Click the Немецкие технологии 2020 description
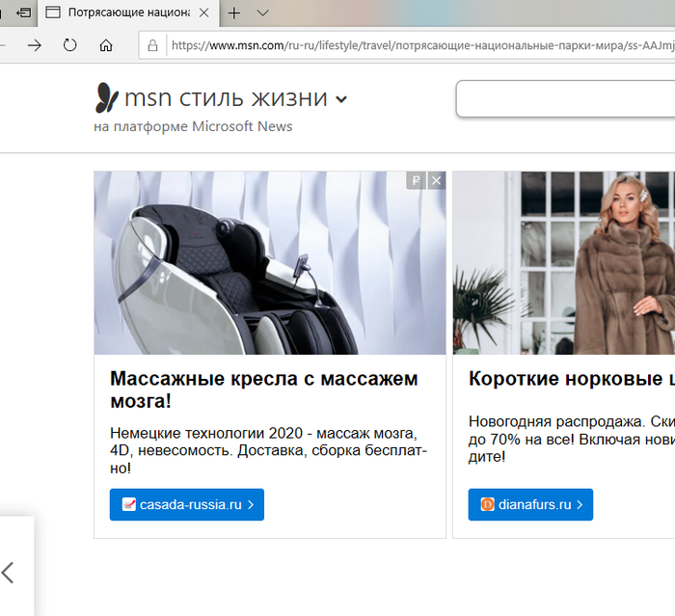 [268, 450]
